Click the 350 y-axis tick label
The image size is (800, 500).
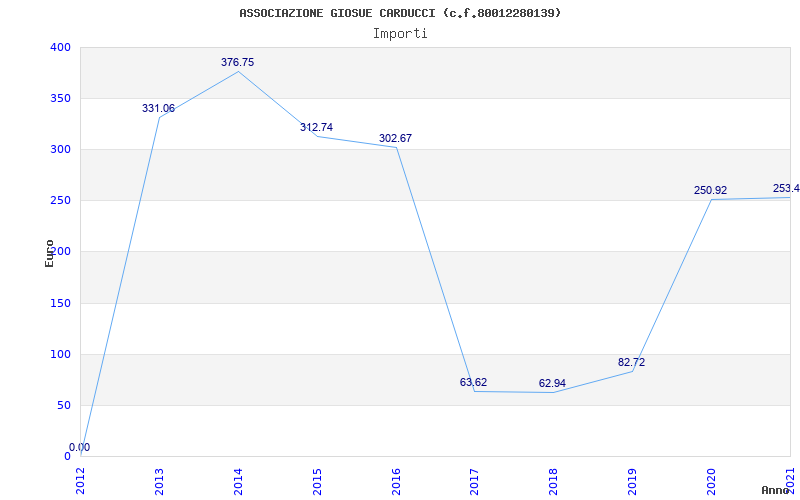(x=60, y=98)
